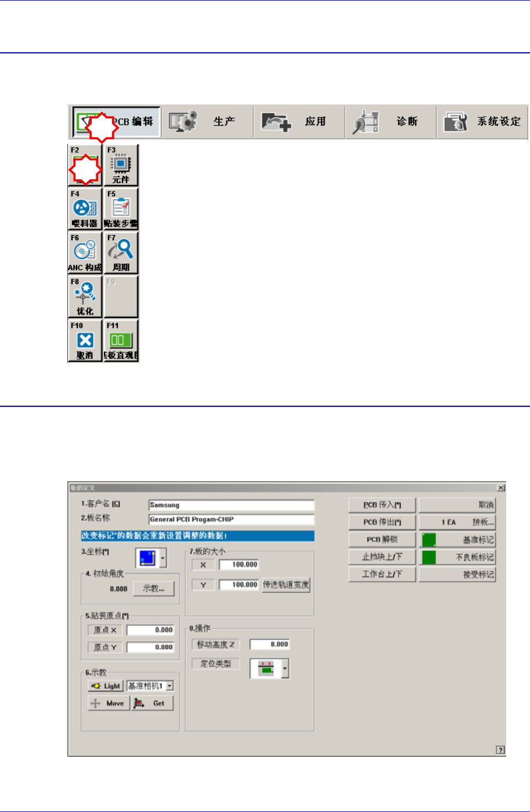Open the F3 元件 component editor
530x812 pixels.
[121, 165]
